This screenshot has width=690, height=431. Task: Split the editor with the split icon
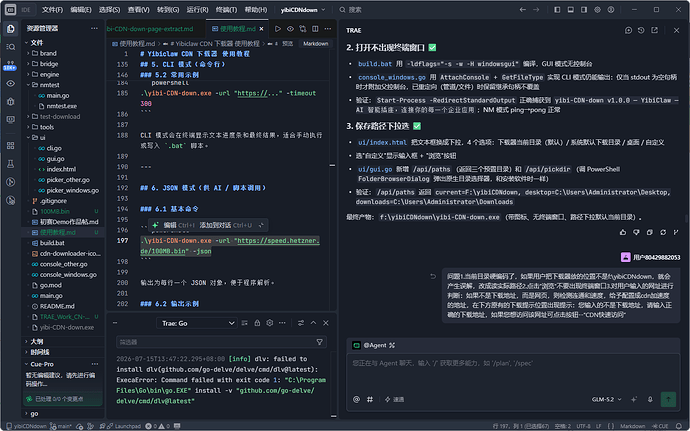(315, 29)
